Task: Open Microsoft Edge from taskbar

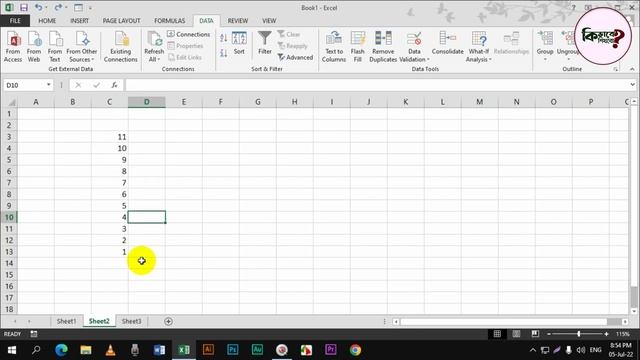Action: [61, 350]
